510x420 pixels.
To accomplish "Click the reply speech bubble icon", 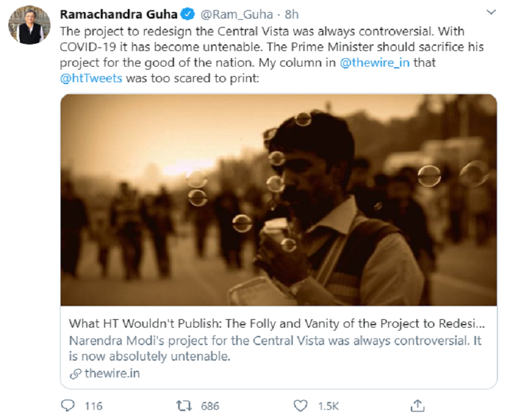I will click(68, 406).
